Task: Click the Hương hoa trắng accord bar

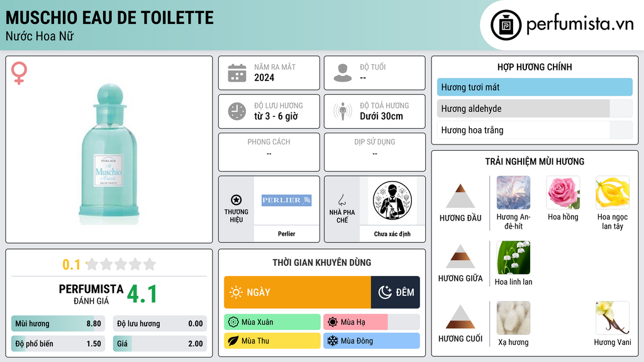Action: tap(535, 130)
